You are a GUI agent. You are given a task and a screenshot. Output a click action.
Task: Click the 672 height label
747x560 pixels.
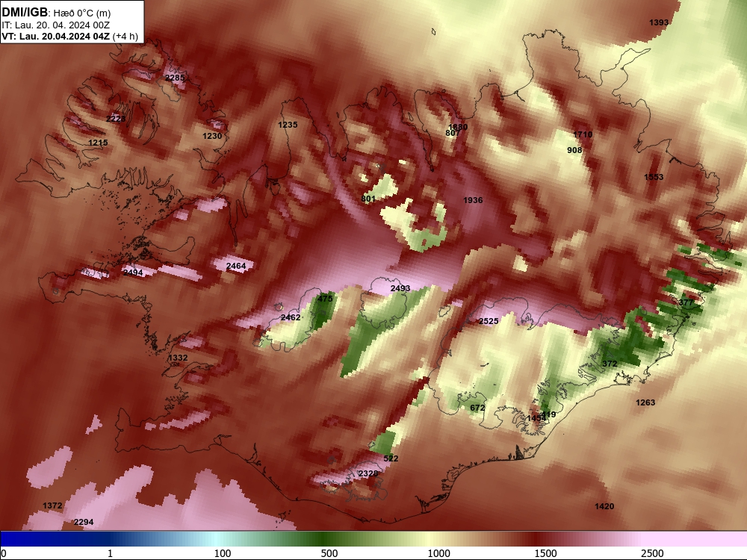click(x=477, y=408)
